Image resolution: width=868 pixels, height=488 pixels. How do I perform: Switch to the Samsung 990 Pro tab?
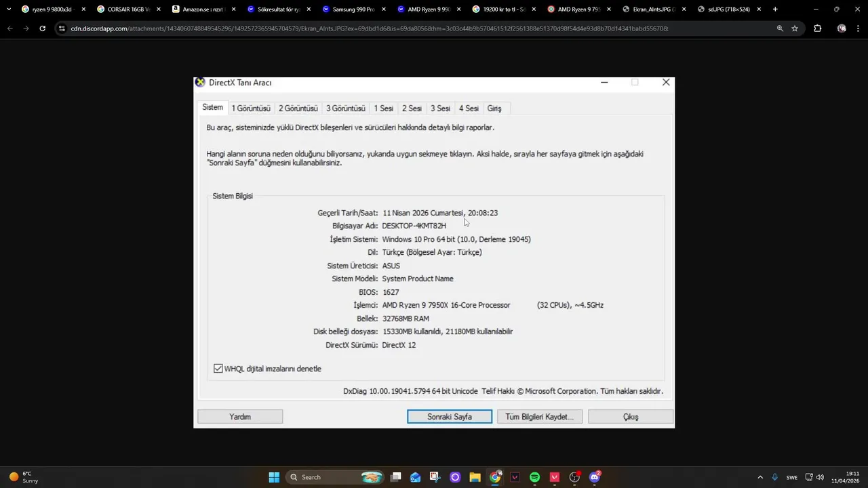click(x=354, y=9)
